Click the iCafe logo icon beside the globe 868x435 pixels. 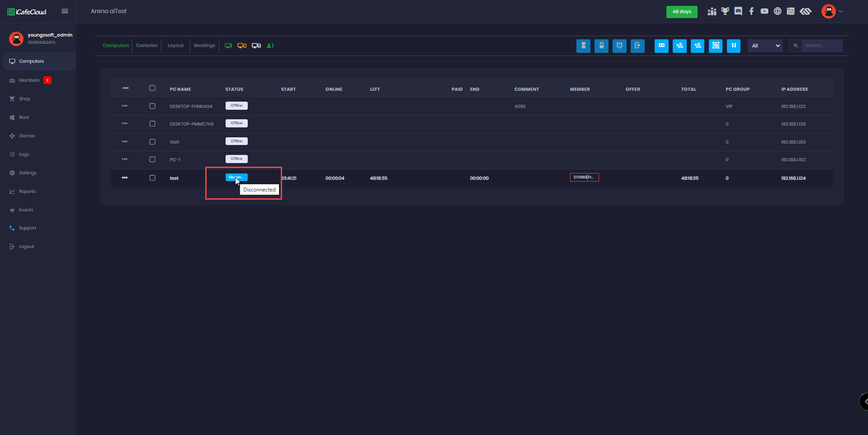791,11
